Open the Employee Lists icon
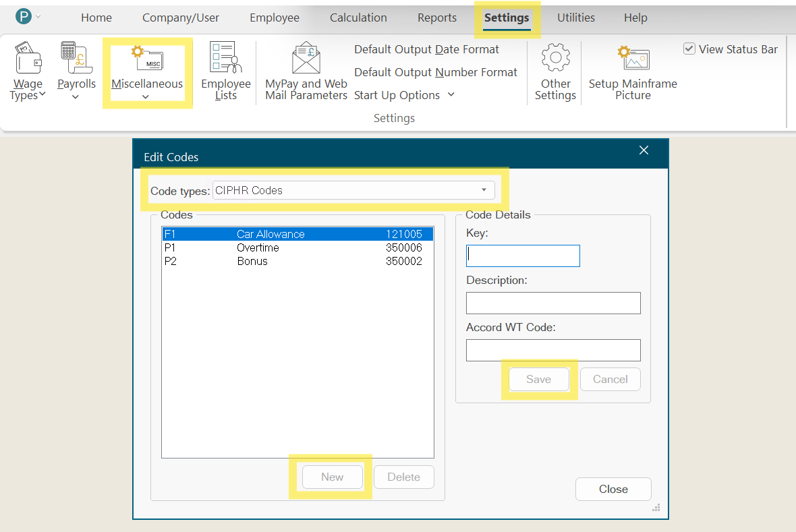 pyautogui.click(x=226, y=57)
